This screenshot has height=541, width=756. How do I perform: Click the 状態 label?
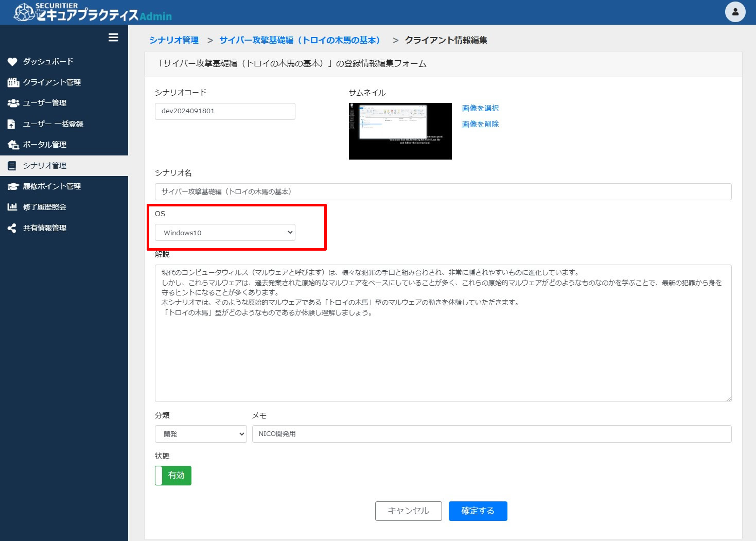click(162, 456)
